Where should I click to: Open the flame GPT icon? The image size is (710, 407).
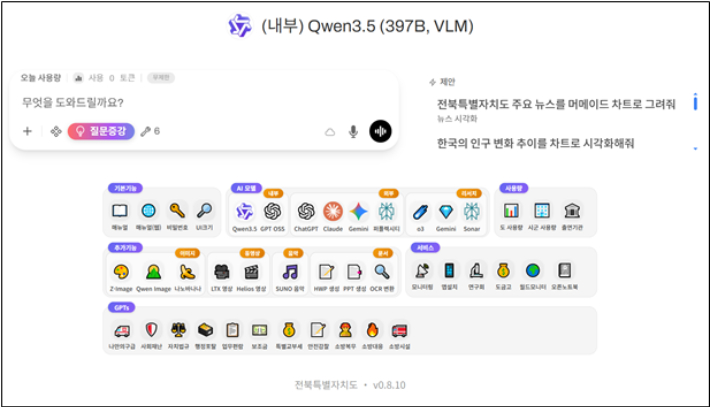[x=372, y=330]
